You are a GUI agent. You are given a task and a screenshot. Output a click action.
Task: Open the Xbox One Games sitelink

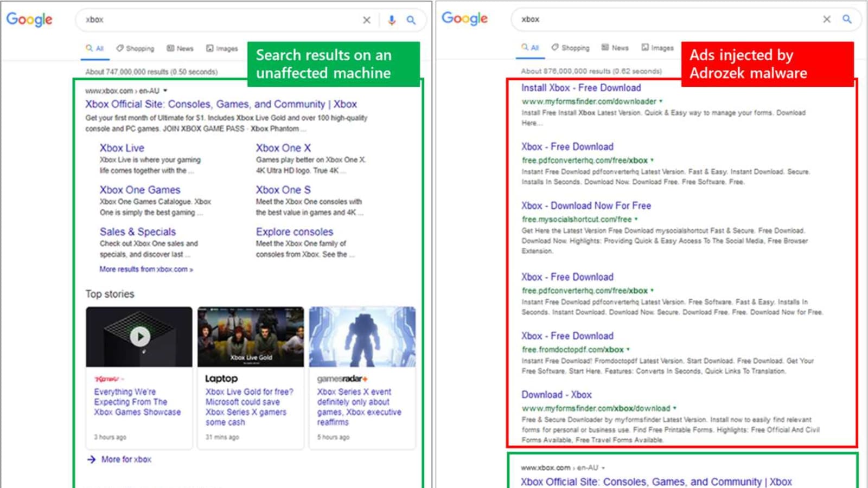140,190
